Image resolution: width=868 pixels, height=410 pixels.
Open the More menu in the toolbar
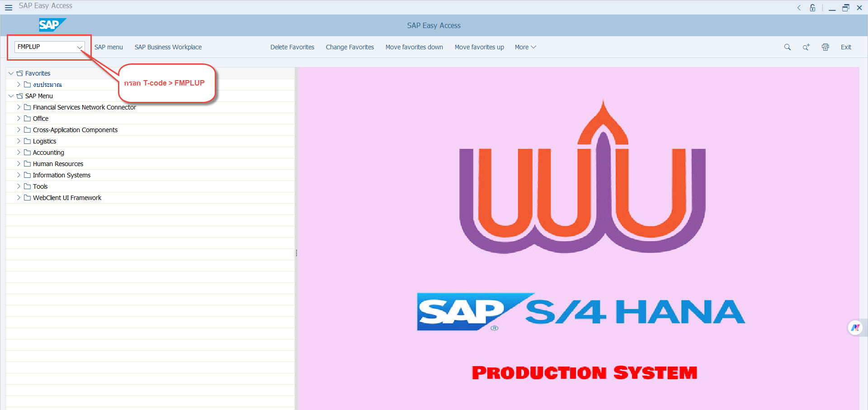[525, 47]
